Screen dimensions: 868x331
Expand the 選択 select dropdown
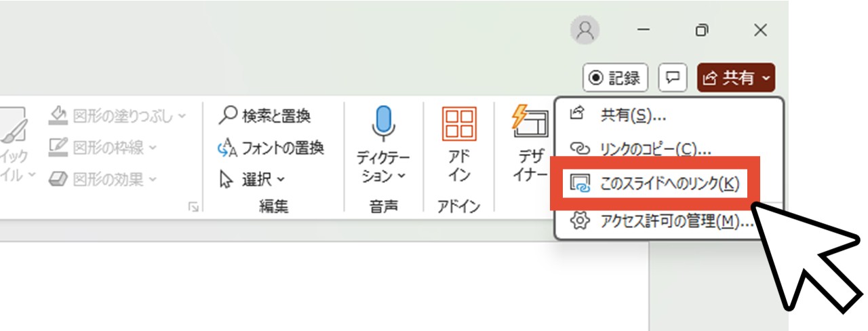[x=252, y=179]
